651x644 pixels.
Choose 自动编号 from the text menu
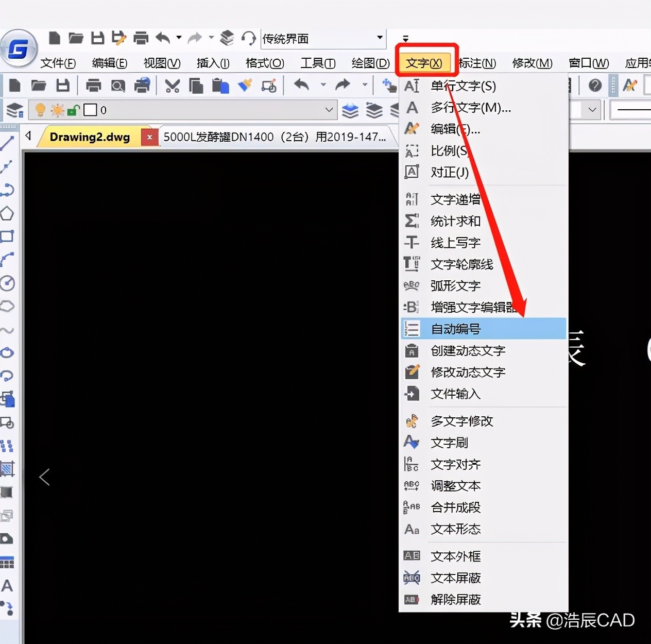pyautogui.click(x=455, y=329)
